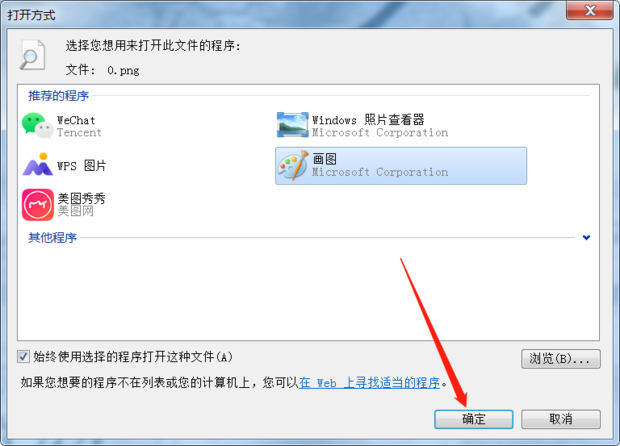This screenshot has height=446, width=620.
Task: Follow the 在 Web 上寻找适当的程序 link
Action: click(369, 383)
